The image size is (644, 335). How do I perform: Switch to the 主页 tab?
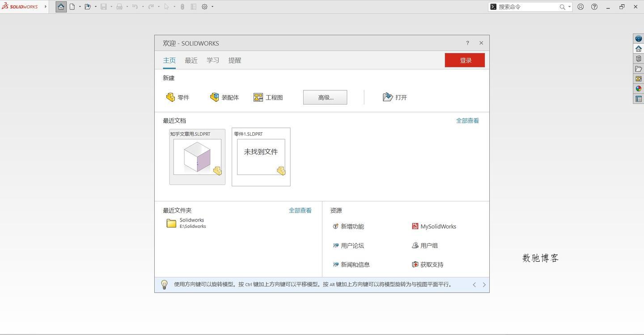tap(169, 60)
